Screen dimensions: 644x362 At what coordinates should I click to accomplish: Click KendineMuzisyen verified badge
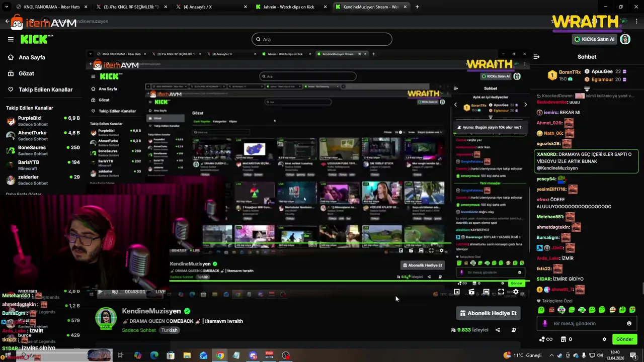tap(187, 311)
